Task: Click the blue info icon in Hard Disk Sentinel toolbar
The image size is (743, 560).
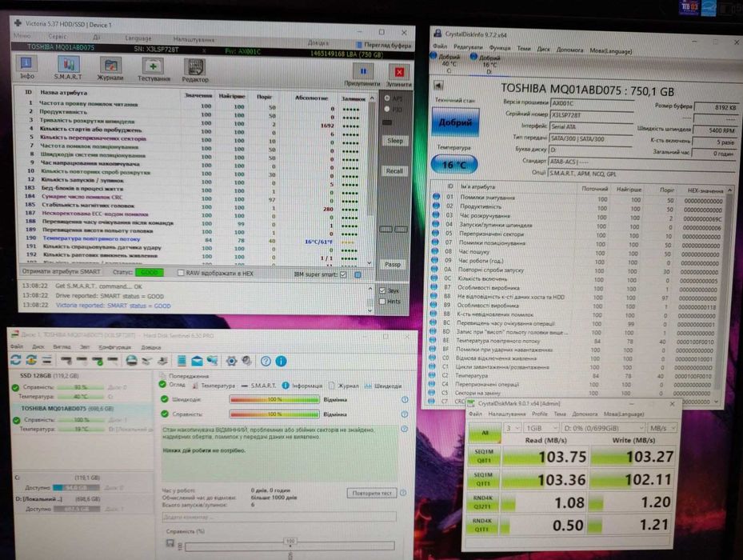Action: 281,362
